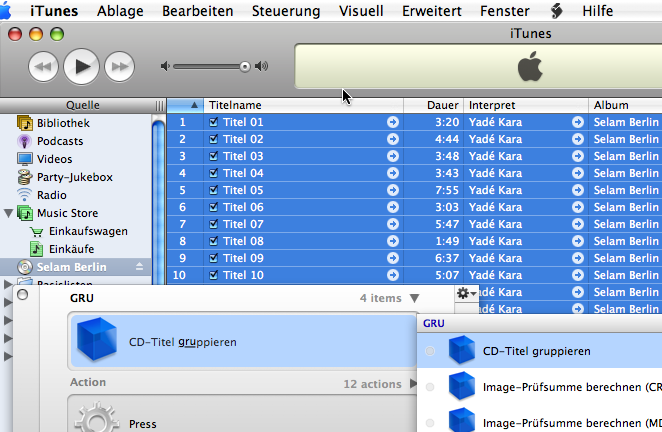Click the Apple logo in display
This screenshot has height=432, width=662.
coord(530,67)
